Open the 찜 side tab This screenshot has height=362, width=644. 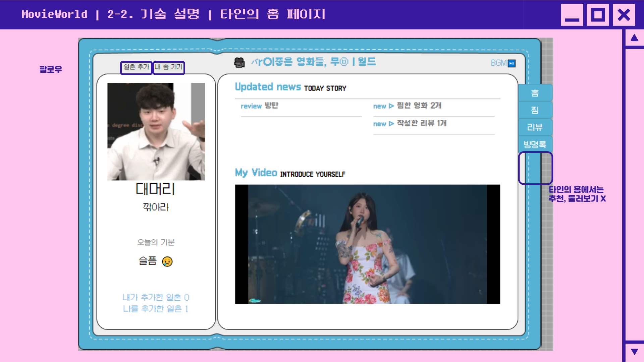(535, 110)
